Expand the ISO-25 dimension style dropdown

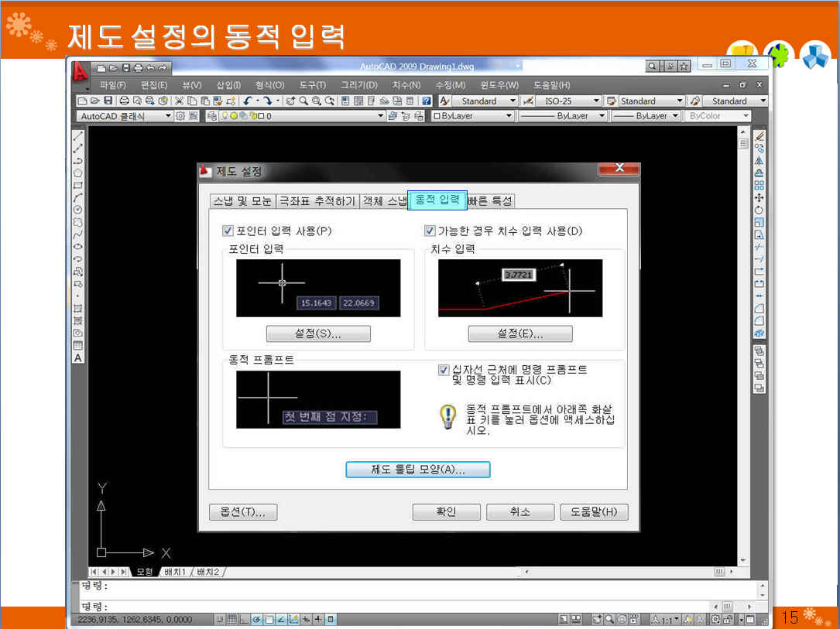(596, 101)
